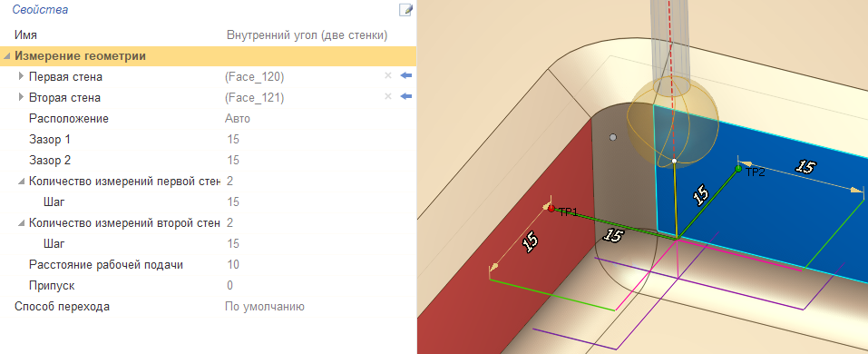This screenshot has height=354, width=868.
Task: Select the (Face_120) value text
Action: point(255,76)
